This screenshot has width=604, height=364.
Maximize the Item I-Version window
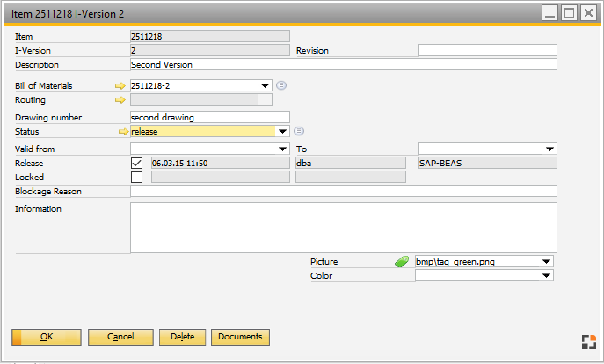569,13
